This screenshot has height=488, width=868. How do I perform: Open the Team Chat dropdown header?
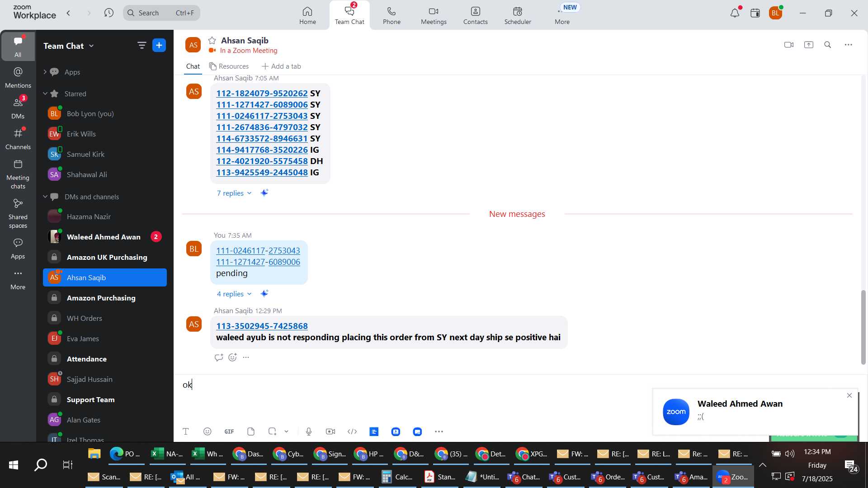click(x=69, y=46)
